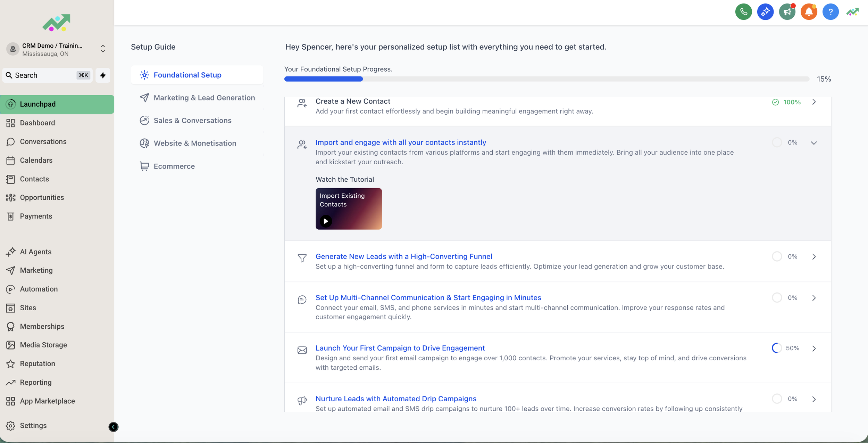Click the search field in sidebar
The height and width of the screenshot is (443, 868).
(47, 75)
